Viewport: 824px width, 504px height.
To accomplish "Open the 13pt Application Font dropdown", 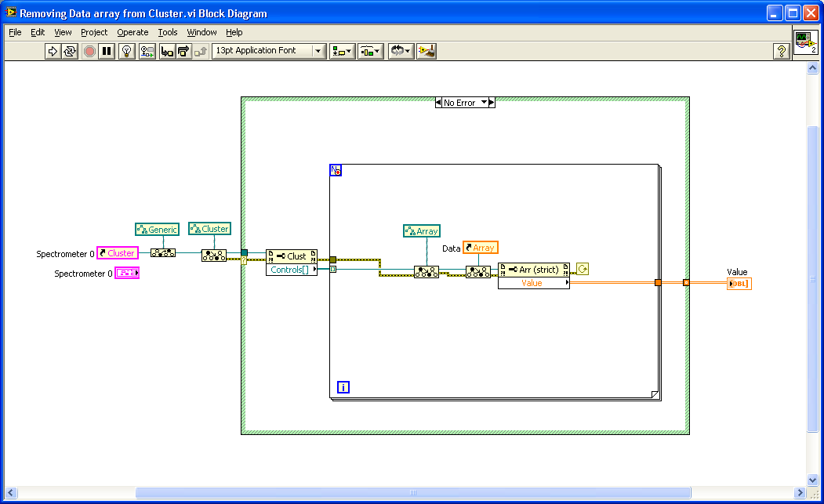I will tap(268, 51).
